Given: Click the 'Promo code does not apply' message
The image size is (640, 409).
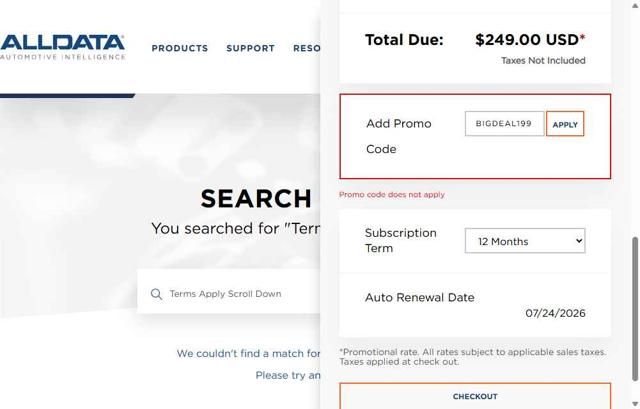Looking at the screenshot, I should 392,195.
